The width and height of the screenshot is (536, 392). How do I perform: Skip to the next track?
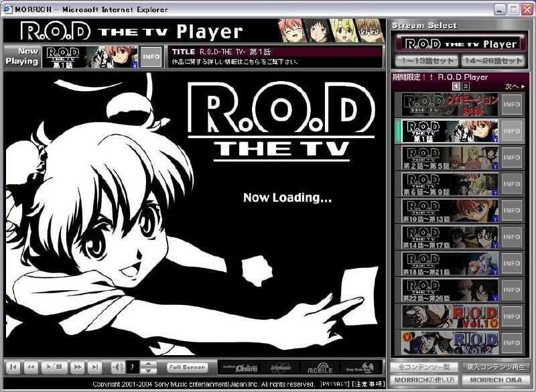(95, 367)
